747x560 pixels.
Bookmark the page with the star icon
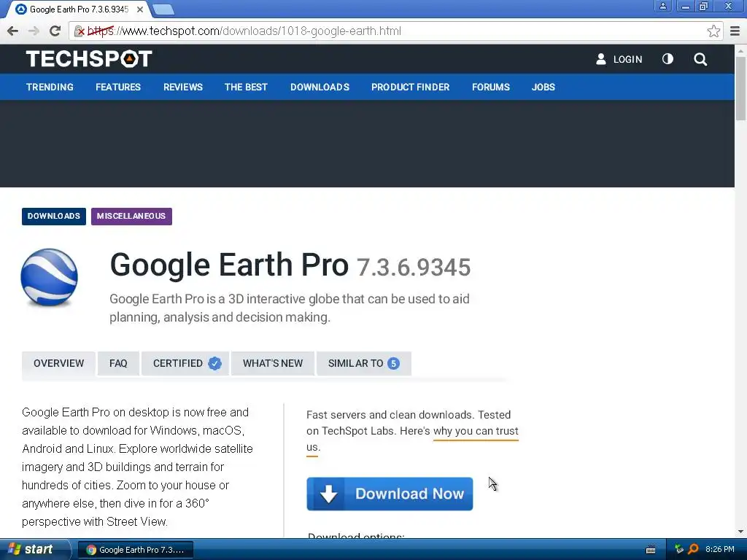pos(713,31)
